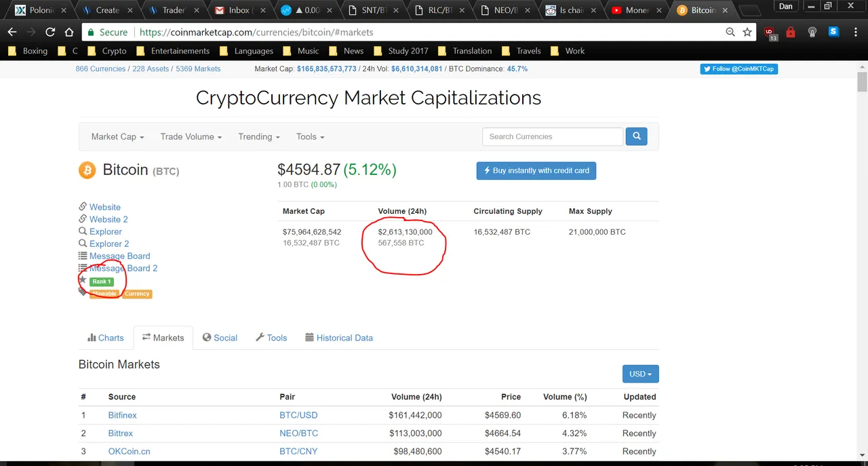Switch to the Charts tab

106,338
